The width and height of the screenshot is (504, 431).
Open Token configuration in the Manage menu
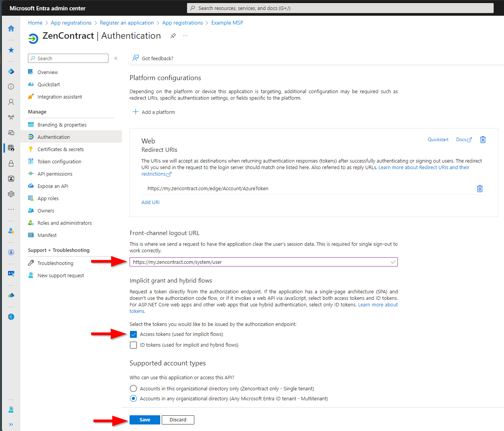click(59, 161)
